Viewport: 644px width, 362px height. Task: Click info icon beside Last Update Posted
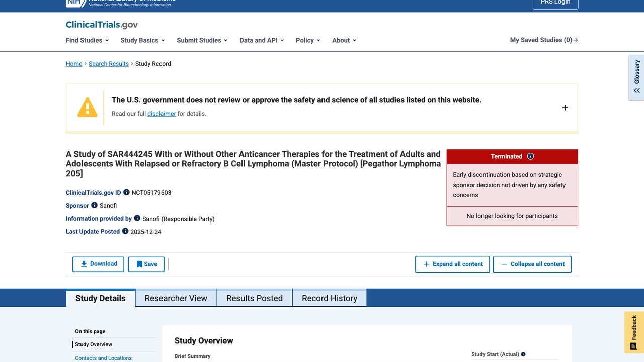[125, 231]
